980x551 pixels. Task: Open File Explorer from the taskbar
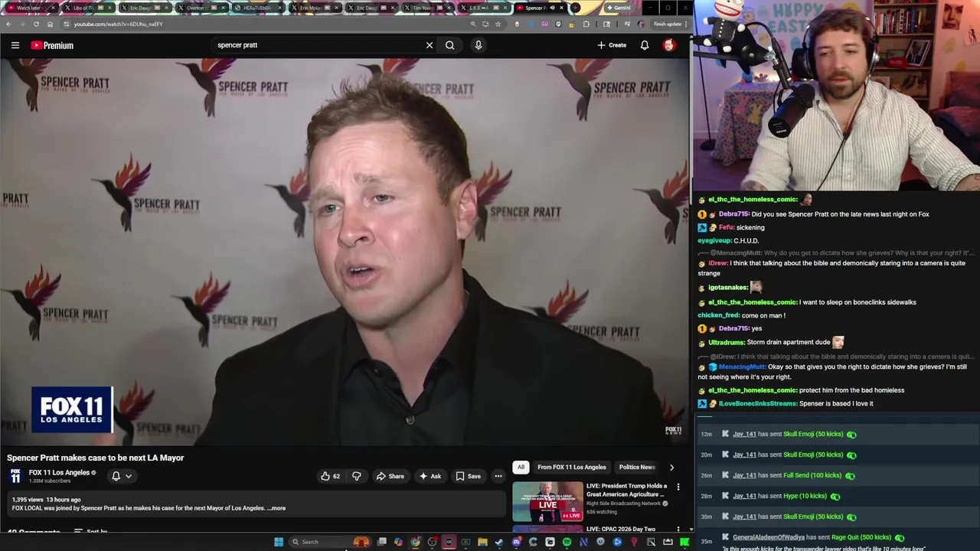click(482, 542)
